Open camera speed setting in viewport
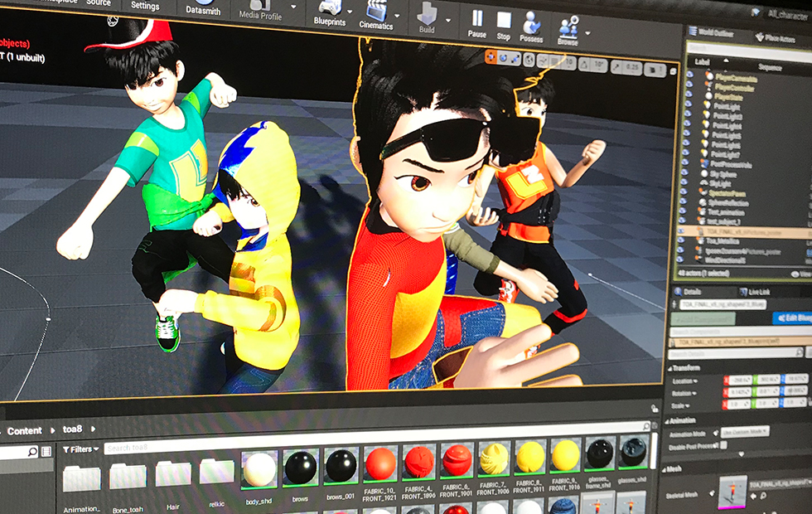 click(x=655, y=70)
